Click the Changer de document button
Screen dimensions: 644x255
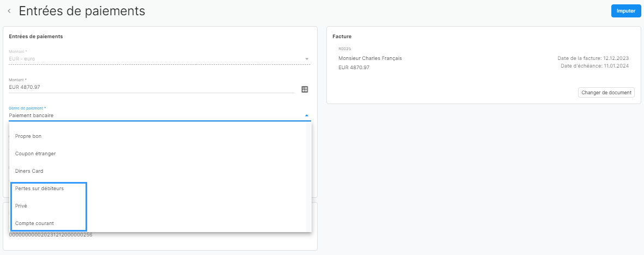606,93
